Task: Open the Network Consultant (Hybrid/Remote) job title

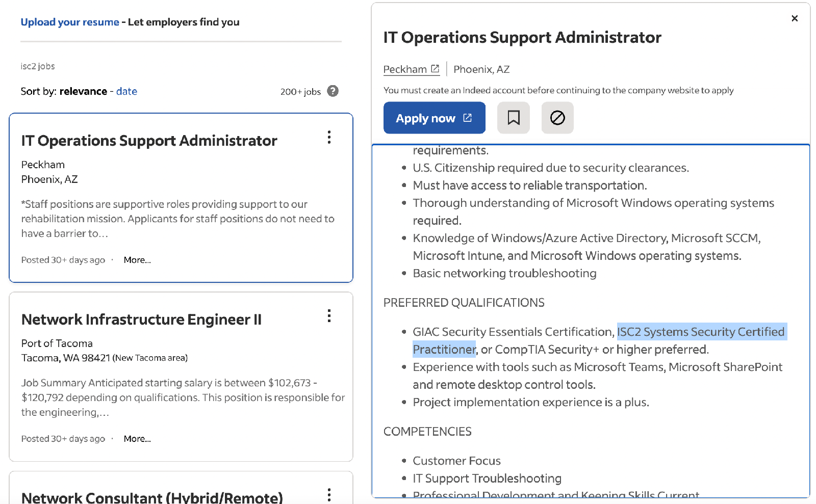Action: coord(152,497)
